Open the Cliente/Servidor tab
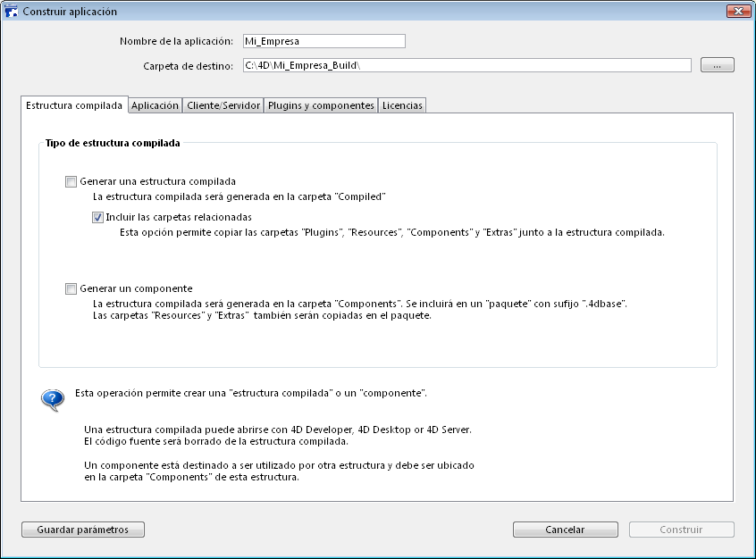The width and height of the screenshot is (756, 559). point(223,105)
